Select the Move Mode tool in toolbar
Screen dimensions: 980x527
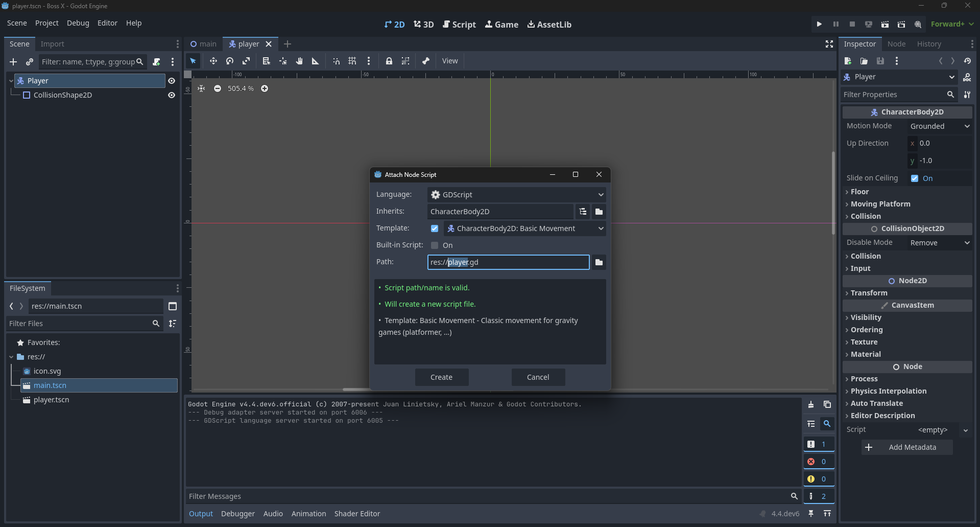[x=213, y=61]
